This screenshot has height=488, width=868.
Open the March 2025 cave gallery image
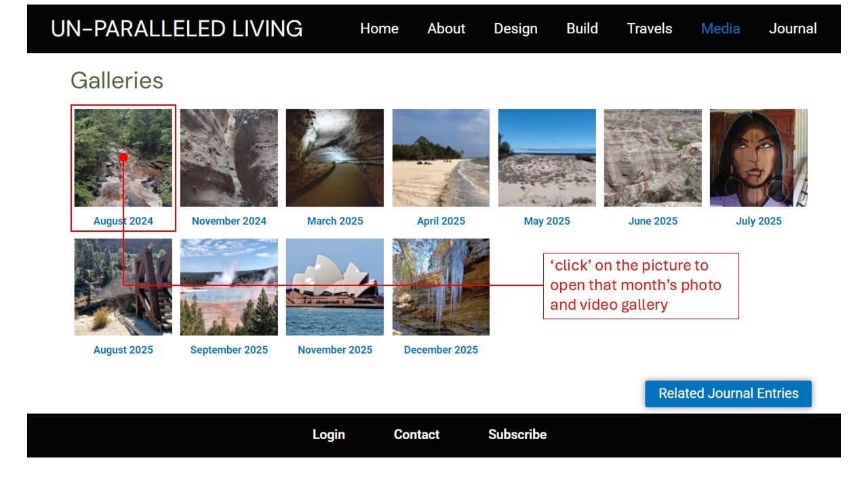pyautogui.click(x=335, y=157)
